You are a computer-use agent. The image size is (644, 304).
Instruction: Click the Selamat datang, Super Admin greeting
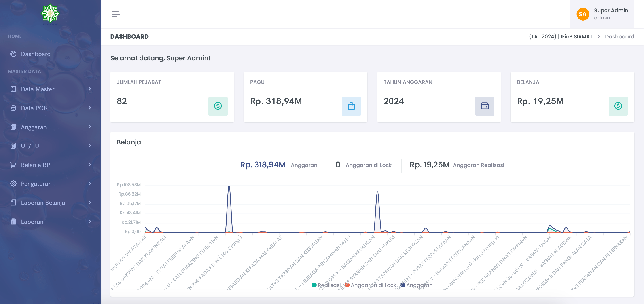[160, 58]
